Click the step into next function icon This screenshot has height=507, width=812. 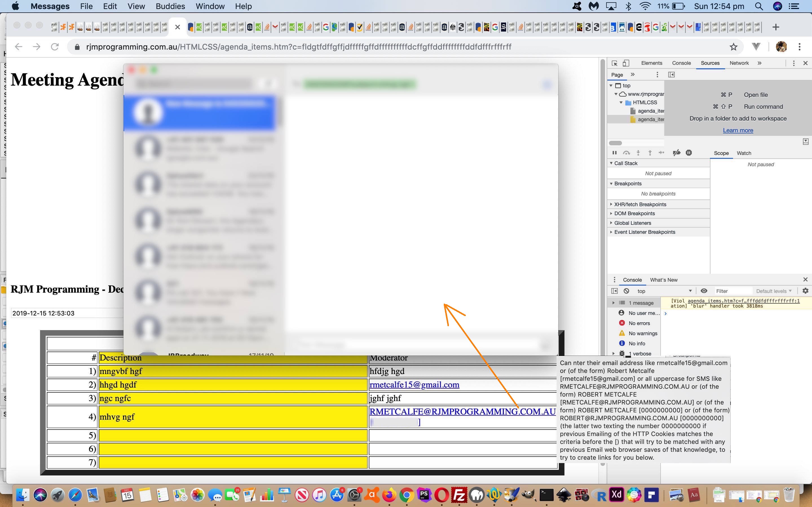point(638,153)
